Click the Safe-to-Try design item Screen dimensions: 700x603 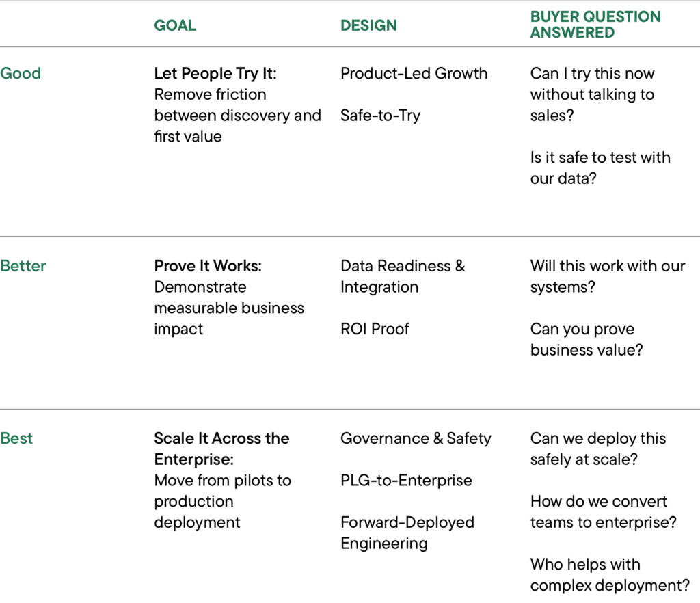click(380, 116)
